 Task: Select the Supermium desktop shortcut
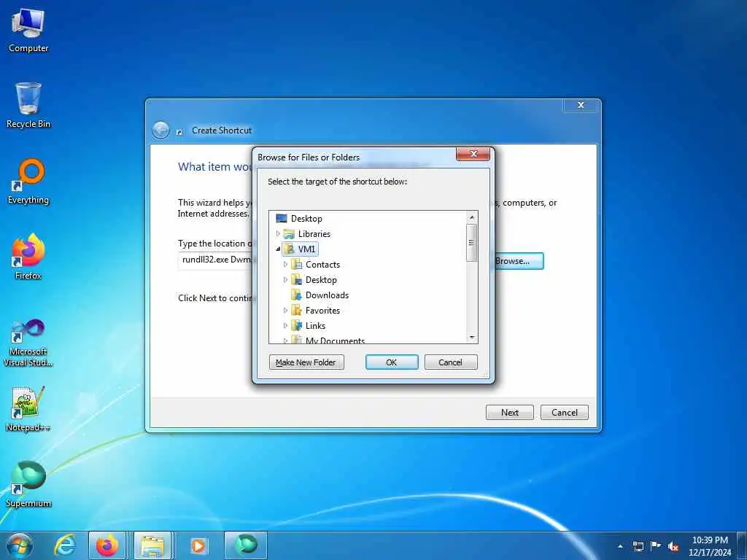[x=28, y=485]
